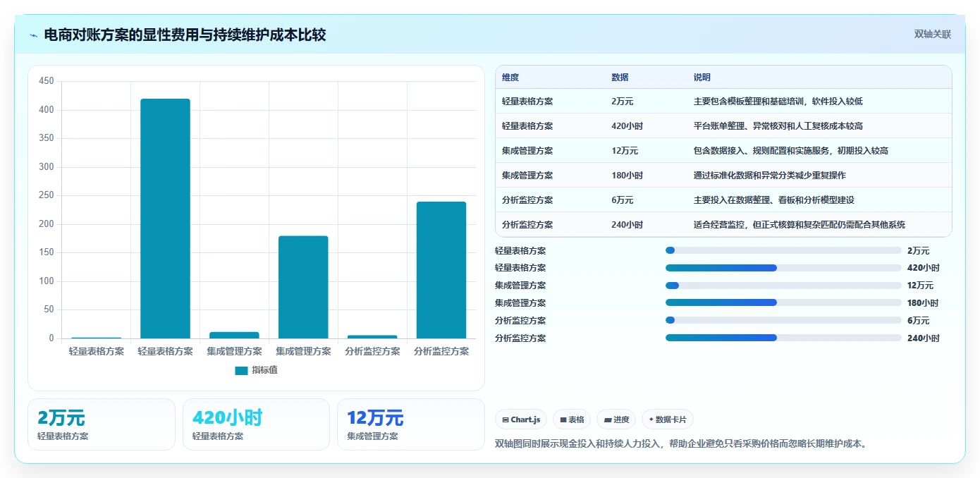Click the 数据 column header in the table
The image size is (980, 478).
pyautogui.click(x=620, y=78)
